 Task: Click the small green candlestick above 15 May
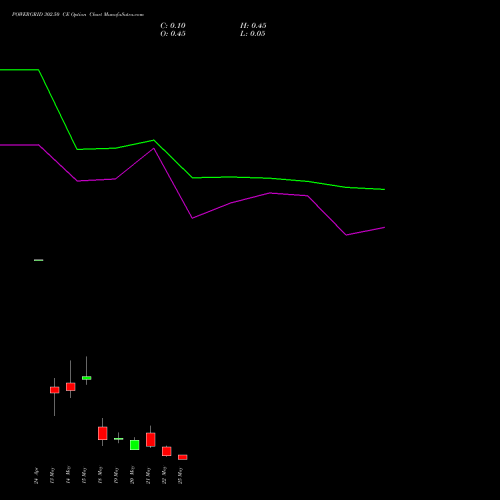click(x=87, y=378)
